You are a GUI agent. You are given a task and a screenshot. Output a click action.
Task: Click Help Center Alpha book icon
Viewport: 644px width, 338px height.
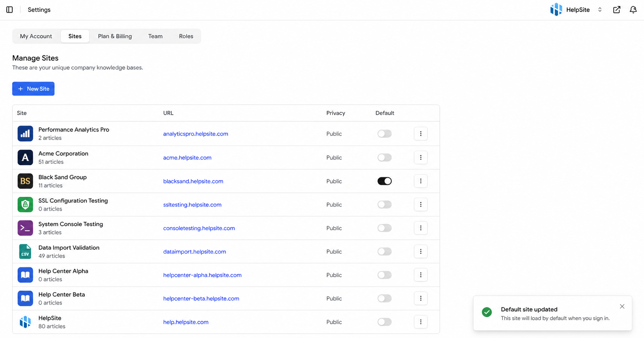[25, 275]
